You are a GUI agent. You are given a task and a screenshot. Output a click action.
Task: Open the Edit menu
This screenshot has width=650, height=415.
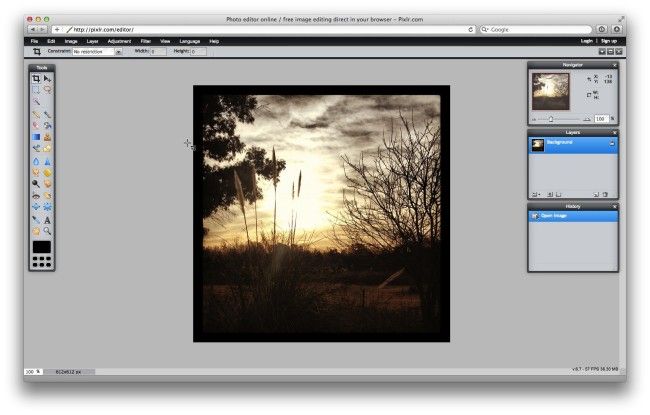pos(51,41)
